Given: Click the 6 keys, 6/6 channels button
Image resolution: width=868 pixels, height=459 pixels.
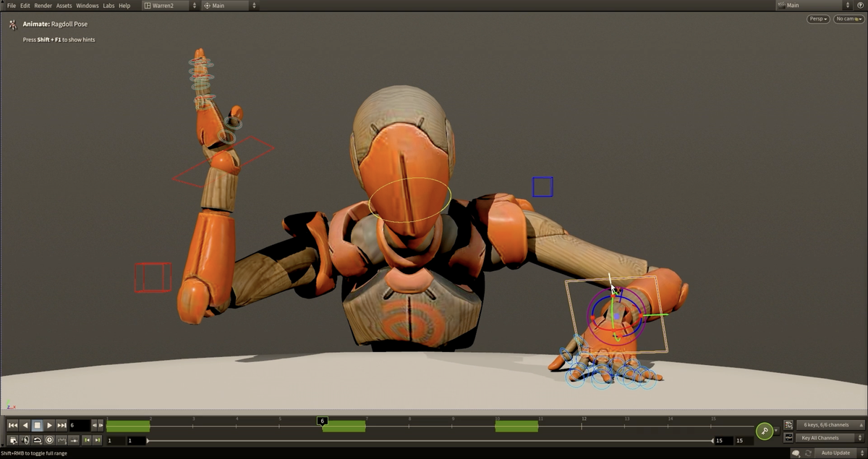Looking at the screenshot, I should [x=826, y=425].
